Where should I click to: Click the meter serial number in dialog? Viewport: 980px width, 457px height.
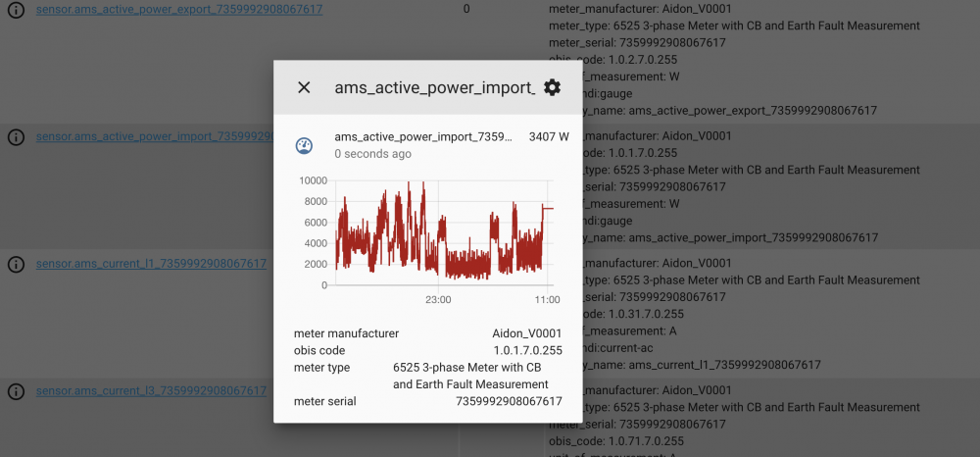pos(509,401)
